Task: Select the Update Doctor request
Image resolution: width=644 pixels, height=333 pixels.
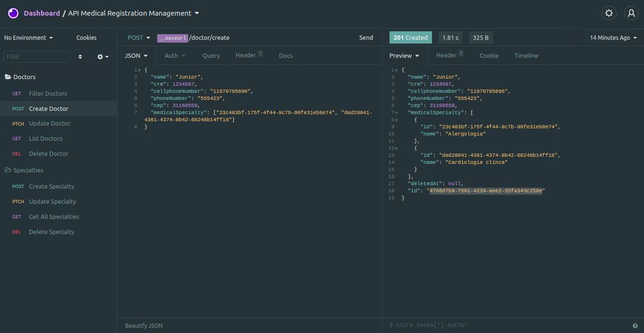Action: pos(58,124)
